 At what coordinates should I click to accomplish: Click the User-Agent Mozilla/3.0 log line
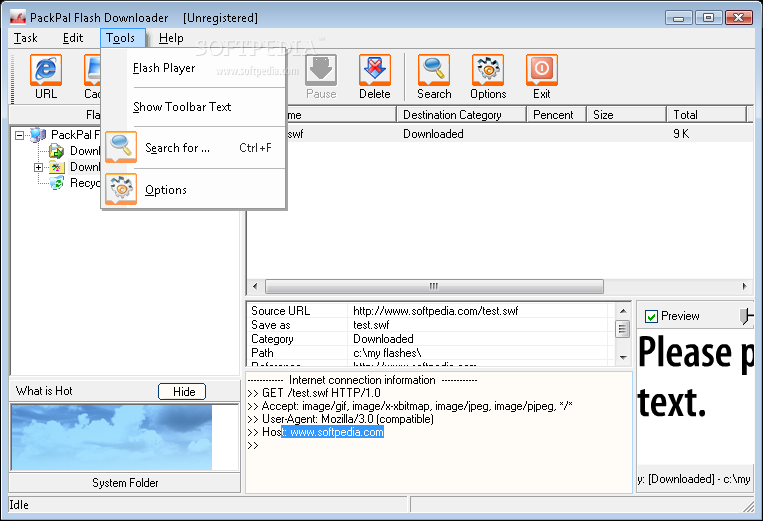point(340,419)
